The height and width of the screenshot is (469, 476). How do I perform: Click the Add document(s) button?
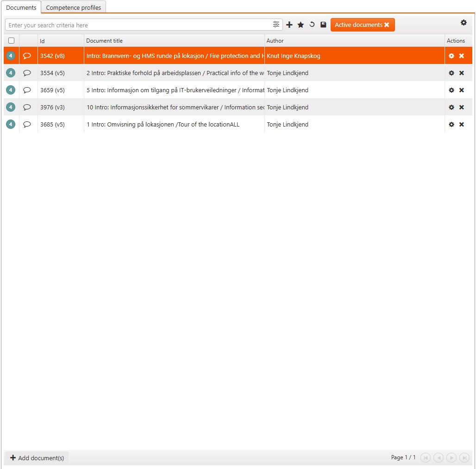pos(37,457)
